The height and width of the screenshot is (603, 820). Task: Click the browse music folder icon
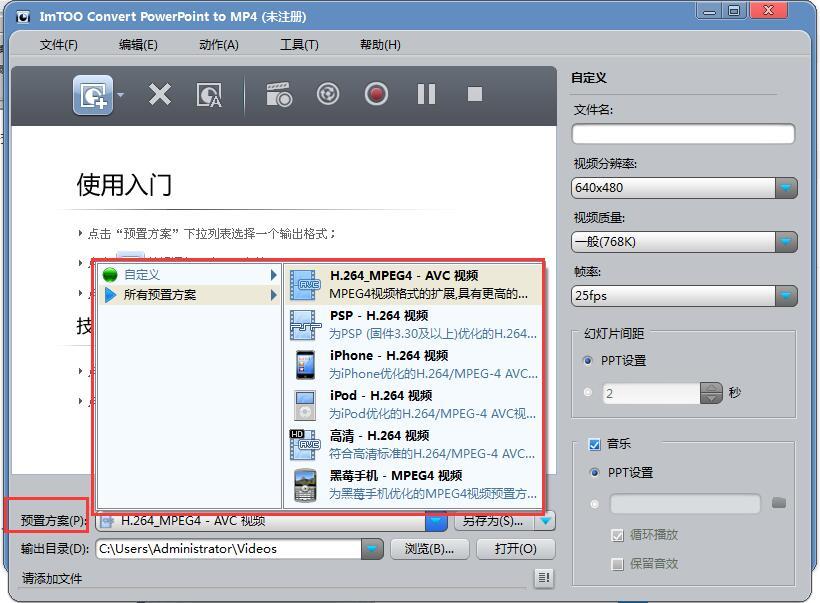click(779, 503)
